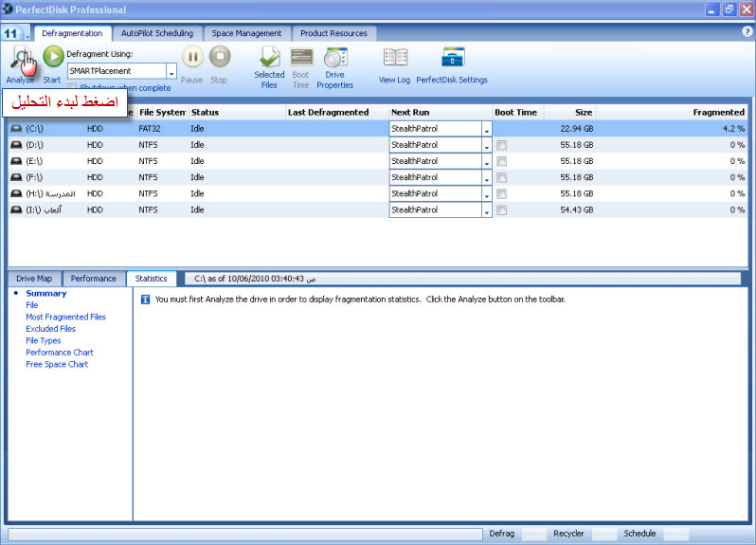The width and height of the screenshot is (756, 545).
Task: Click the H:\ drive icon
Action: [16, 193]
